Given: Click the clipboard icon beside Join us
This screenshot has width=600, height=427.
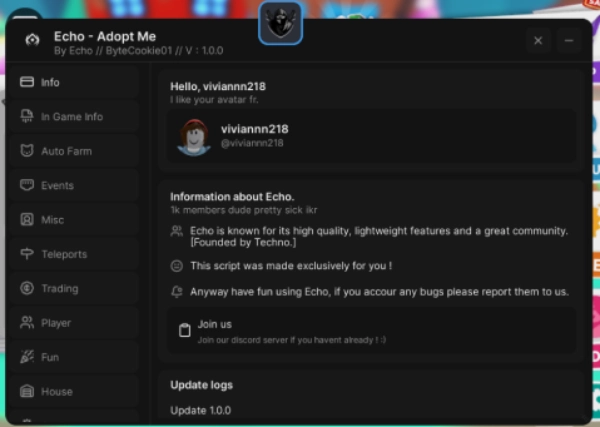Looking at the screenshot, I should [x=185, y=330].
